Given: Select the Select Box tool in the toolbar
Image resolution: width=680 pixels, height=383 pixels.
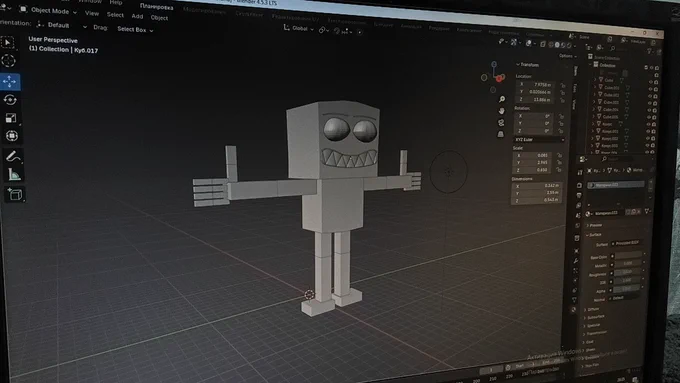Looking at the screenshot, I should coord(8,42).
